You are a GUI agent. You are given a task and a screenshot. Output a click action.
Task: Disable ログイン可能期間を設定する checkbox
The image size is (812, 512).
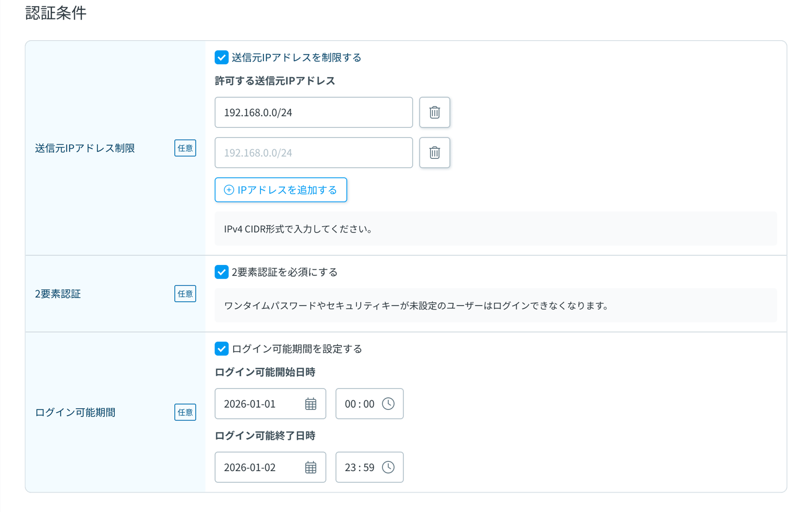point(221,349)
